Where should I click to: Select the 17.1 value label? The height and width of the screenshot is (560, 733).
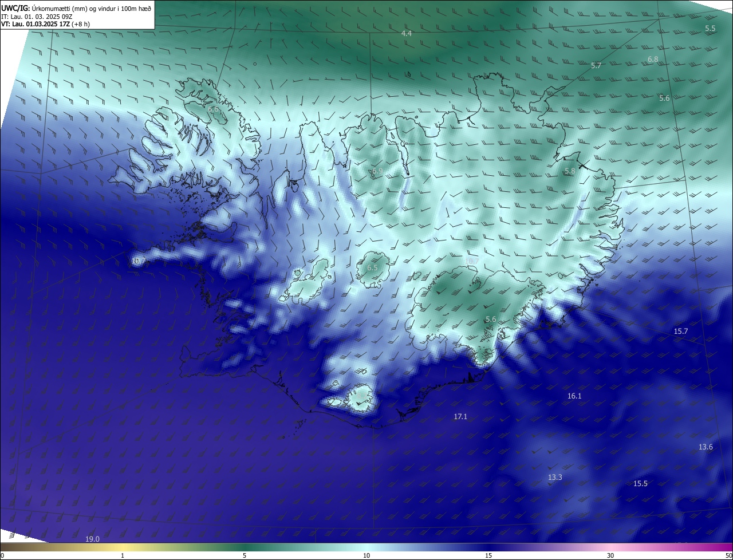click(460, 417)
